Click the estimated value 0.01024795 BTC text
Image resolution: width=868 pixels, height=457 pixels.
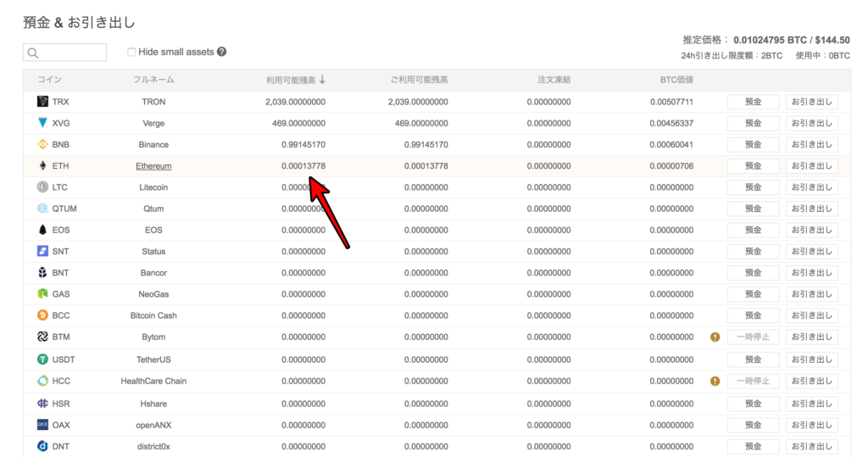[770, 40]
